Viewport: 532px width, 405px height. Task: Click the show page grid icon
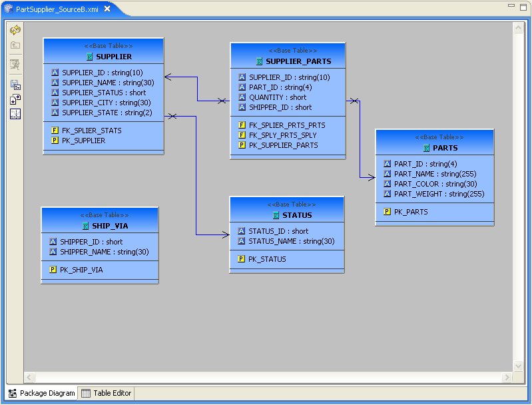coord(15,114)
